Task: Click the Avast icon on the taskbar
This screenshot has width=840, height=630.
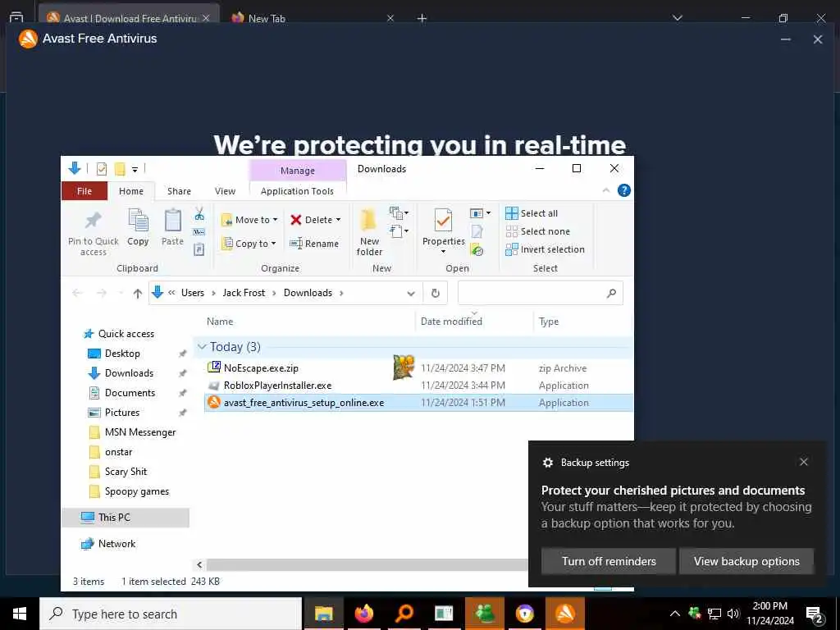Action: [564, 614]
